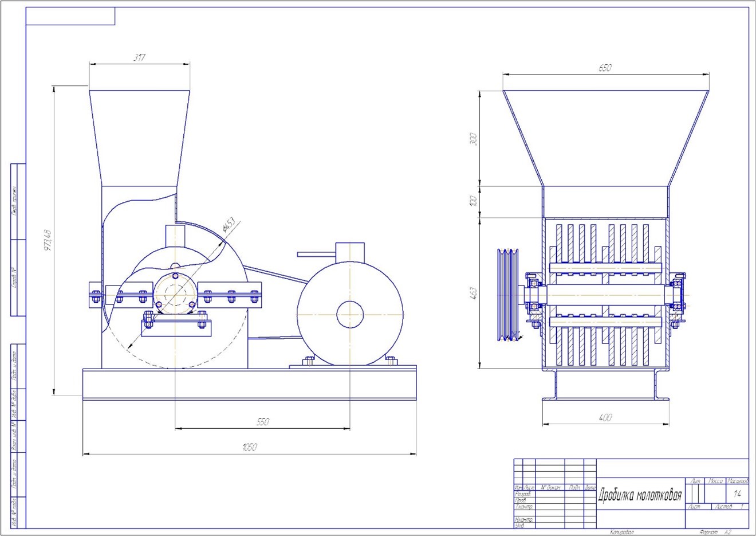Select the 317 hopper width dimension
Image resolution: width=756 pixels, height=536 pixels.
140,57
